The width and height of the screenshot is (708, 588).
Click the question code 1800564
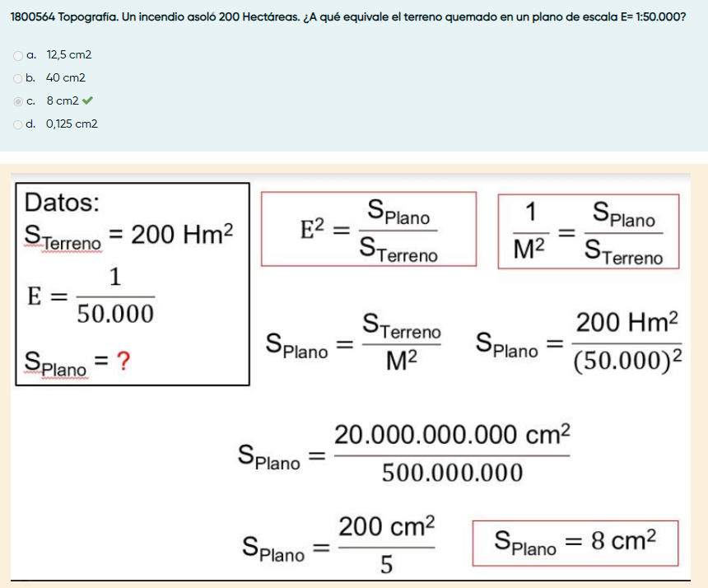(33, 16)
